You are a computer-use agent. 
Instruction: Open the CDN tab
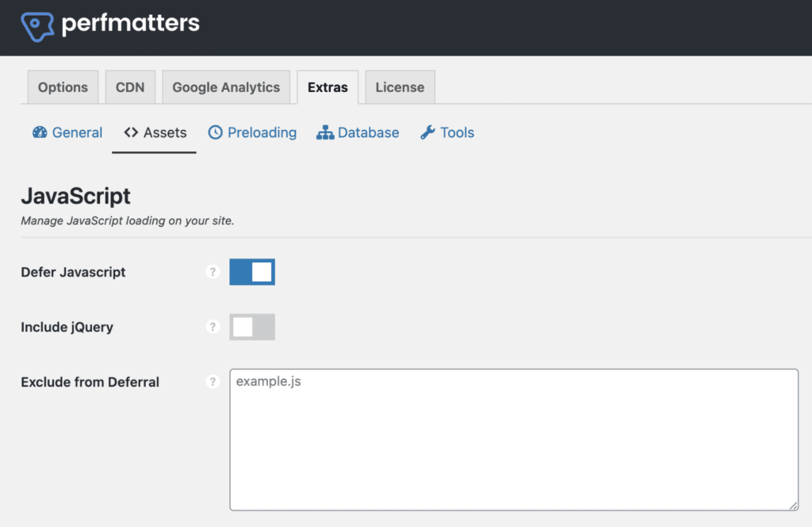[x=130, y=87]
